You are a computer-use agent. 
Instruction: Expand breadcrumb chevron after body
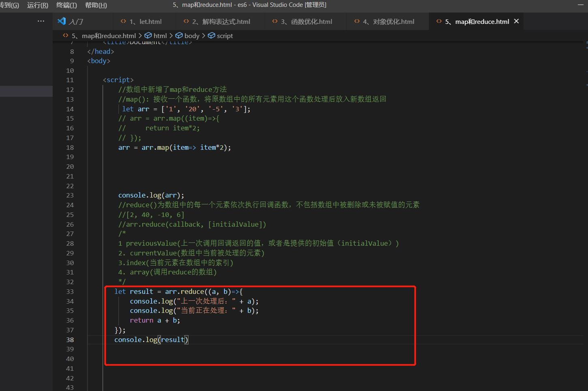point(203,36)
